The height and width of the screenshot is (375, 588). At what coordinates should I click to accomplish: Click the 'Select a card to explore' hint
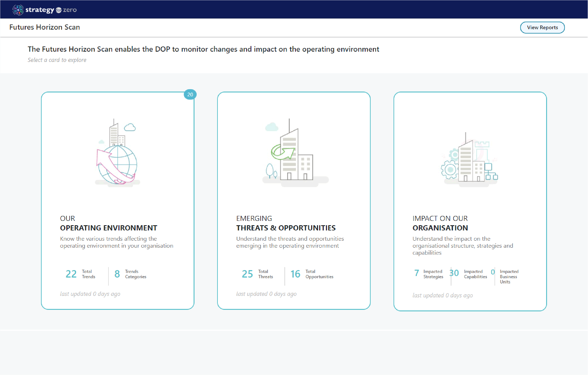[57, 60]
